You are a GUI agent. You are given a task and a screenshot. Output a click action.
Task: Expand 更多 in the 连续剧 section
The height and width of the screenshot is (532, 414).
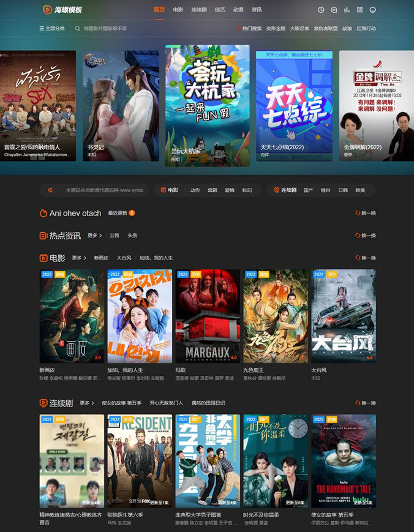tap(86, 403)
